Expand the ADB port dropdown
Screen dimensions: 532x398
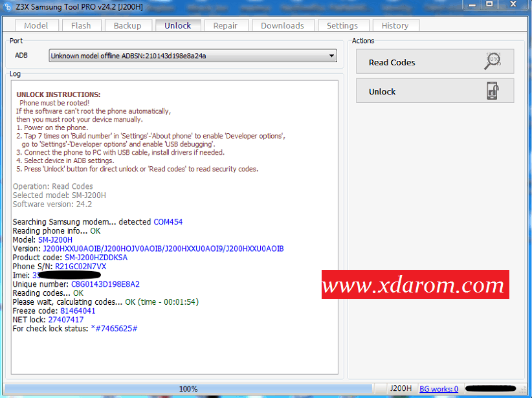click(332, 56)
